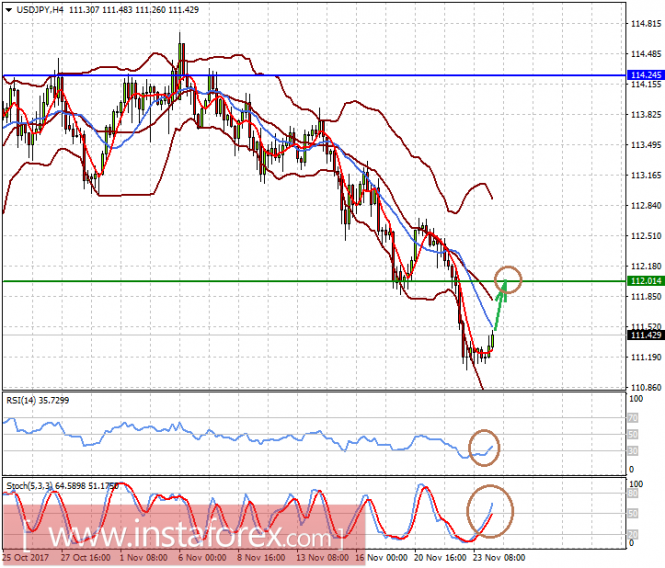The width and height of the screenshot is (665, 568).
Task: Click the black 111.429 current price tag
Action: click(643, 335)
